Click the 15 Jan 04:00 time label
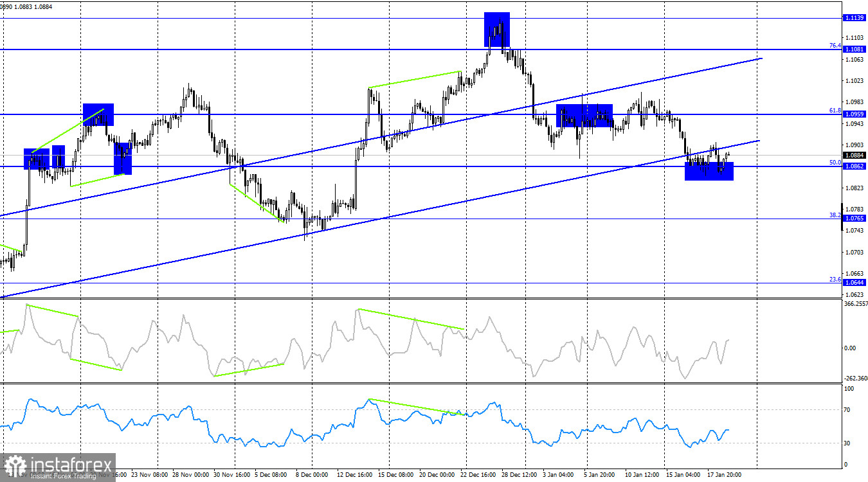 [684, 474]
